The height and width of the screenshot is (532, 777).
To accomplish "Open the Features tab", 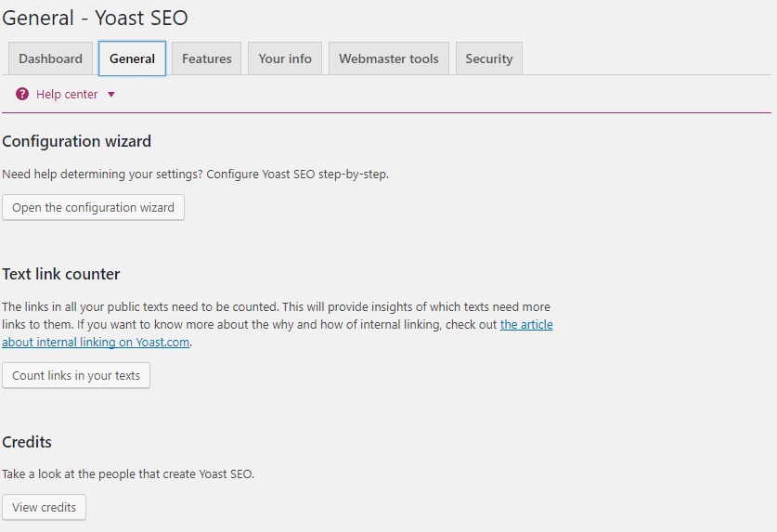I will click(x=207, y=58).
